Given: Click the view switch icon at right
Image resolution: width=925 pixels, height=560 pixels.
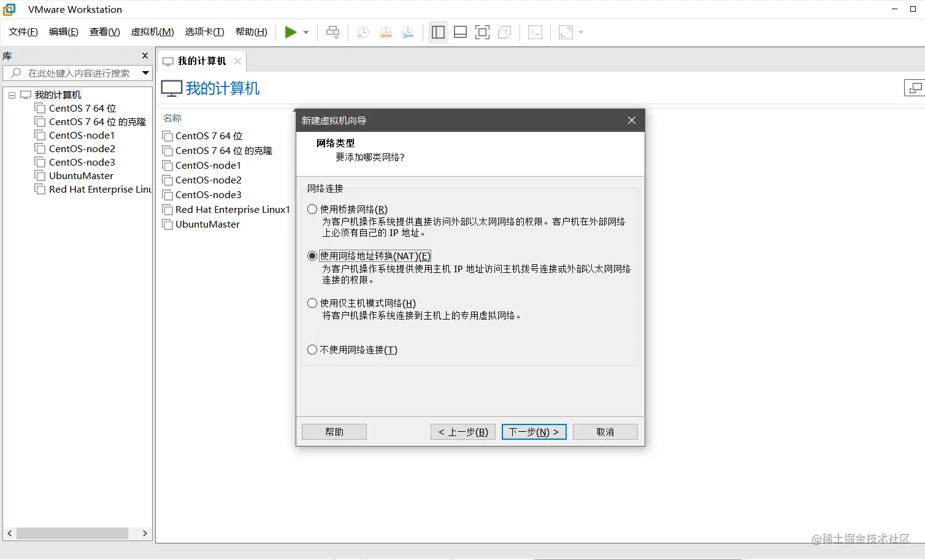Looking at the screenshot, I should tap(915, 88).
